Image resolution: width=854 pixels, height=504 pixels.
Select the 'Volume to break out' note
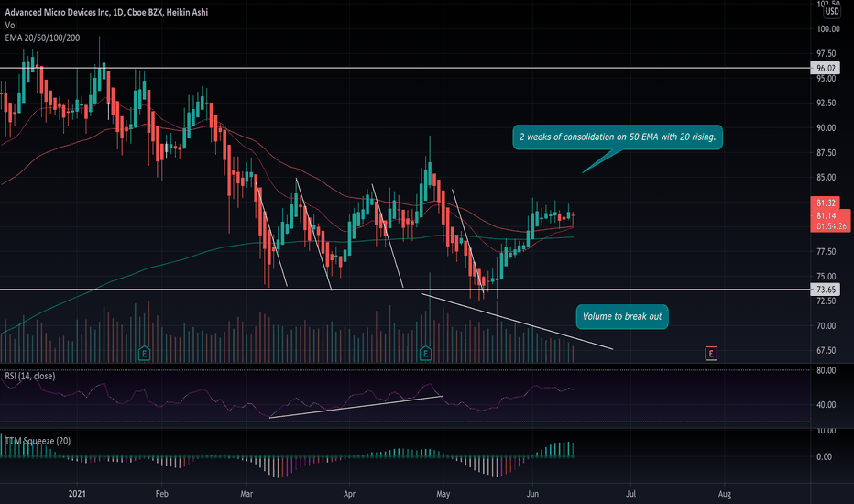pyautogui.click(x=622, y=316)
